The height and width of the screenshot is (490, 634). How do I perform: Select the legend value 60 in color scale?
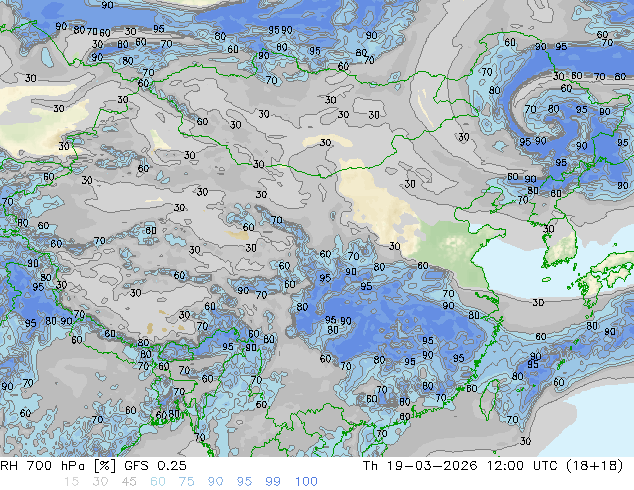coord(158,482)
